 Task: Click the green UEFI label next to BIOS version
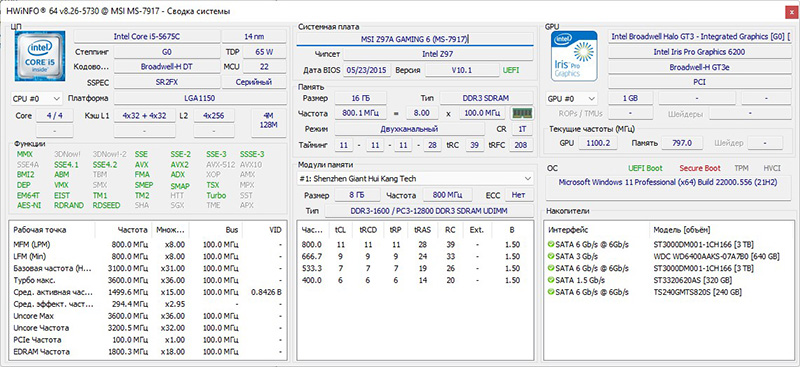click(511, 70)
